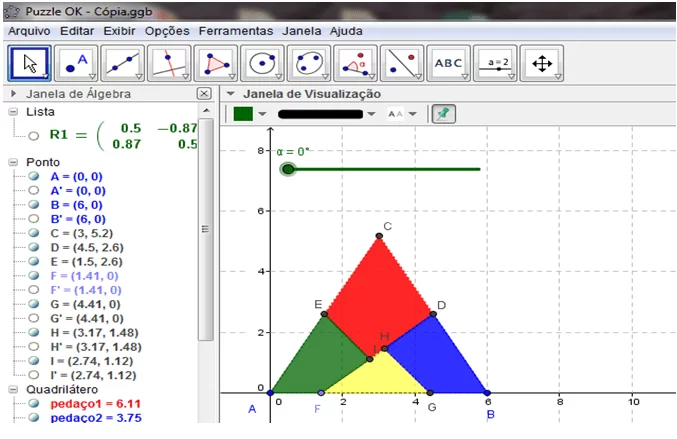Collapse the Ponto group

[13, 162]
